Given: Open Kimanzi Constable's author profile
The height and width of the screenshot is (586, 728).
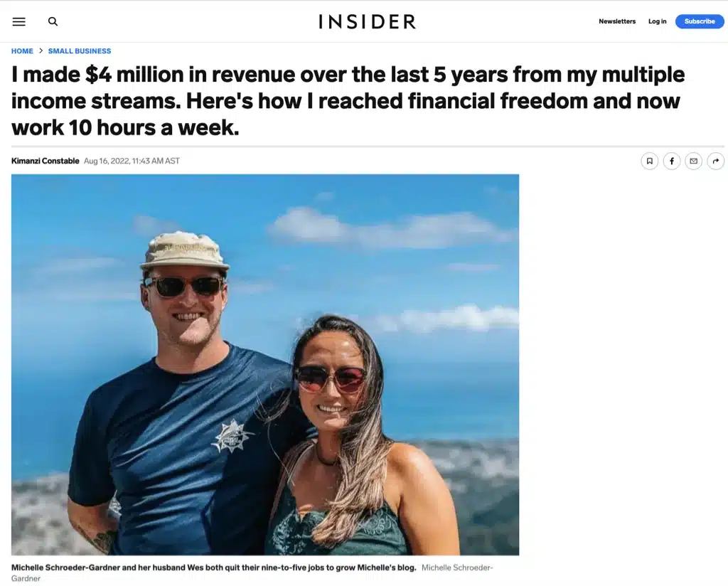Looking at the screenshot, I should click(45, 161).
